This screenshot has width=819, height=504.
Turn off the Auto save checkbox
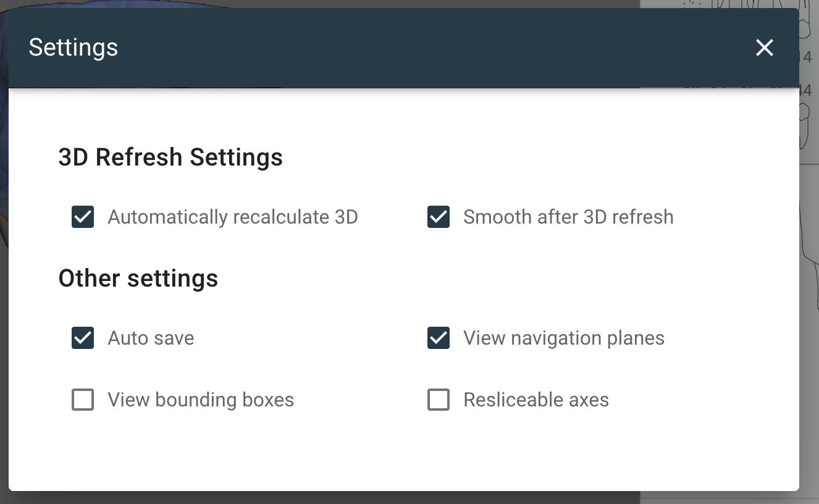pyautogui.click(x=83, y=338)
